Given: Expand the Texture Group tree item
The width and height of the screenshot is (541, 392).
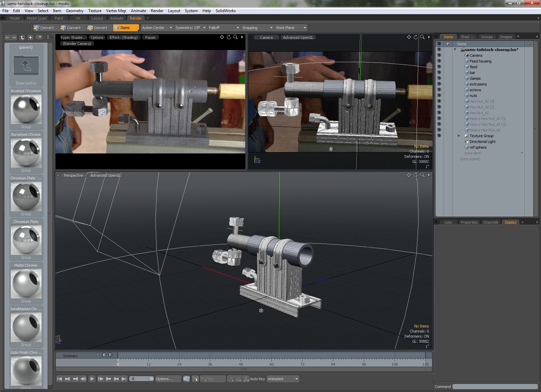Looking at the screenshot, I should coord(459,136).
